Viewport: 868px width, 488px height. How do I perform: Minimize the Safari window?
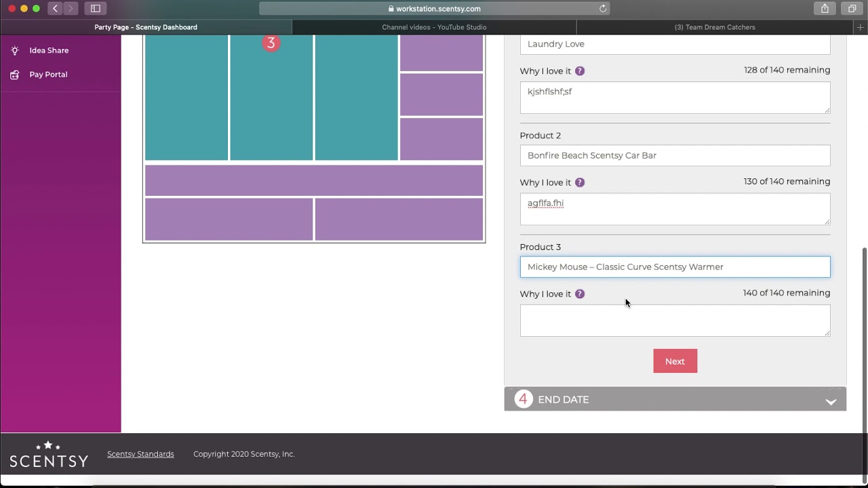[24, 9]
